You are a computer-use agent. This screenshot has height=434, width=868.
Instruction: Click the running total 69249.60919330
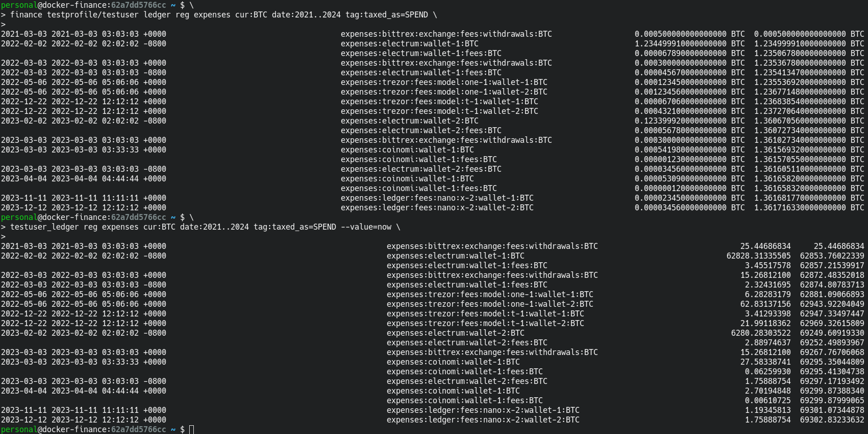click(832, 333)
